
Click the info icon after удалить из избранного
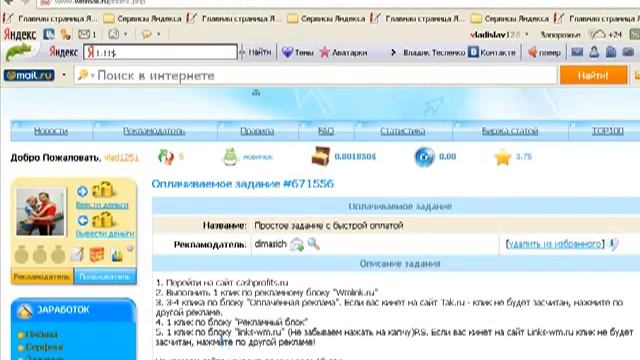(613, 244)
